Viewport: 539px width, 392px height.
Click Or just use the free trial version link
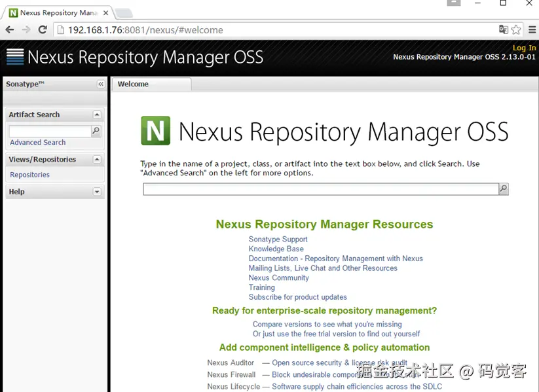click(337, 334)
